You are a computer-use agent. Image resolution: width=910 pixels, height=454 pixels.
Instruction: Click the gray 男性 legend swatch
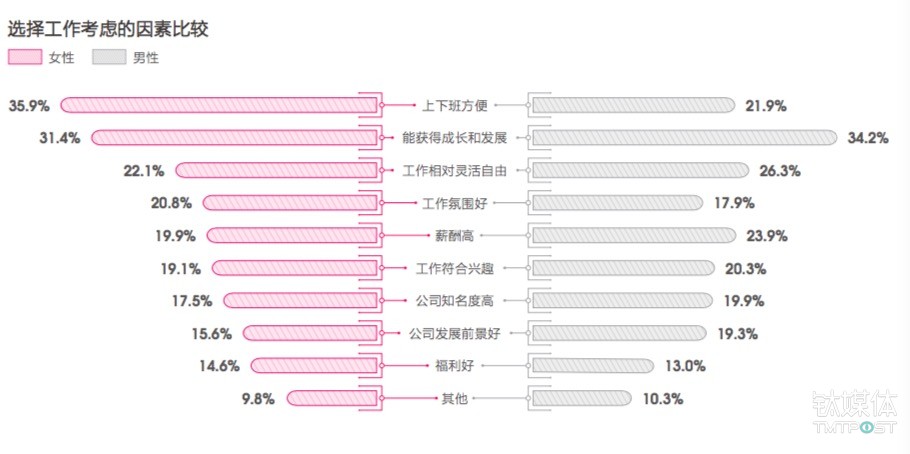(x=109, y=57)
